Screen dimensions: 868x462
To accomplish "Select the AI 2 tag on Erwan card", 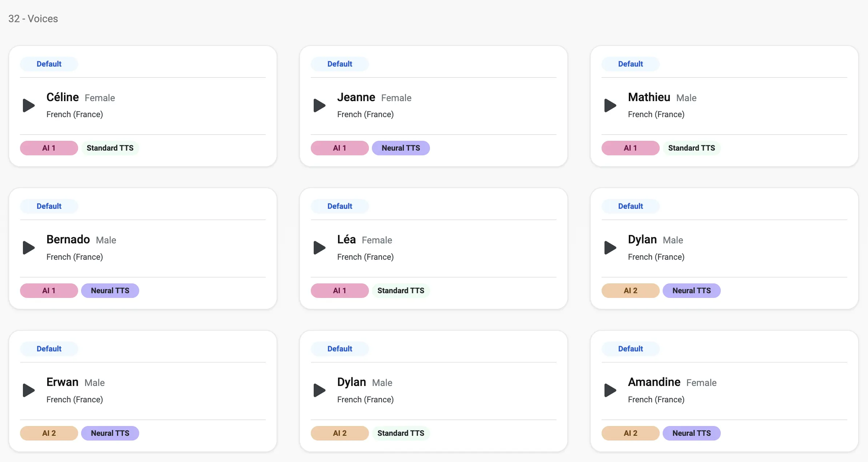I will 49,433.
